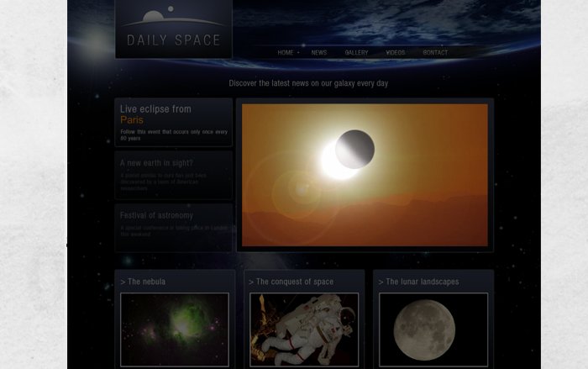Screen dimensions: 588x369
Task: Open '> The conquest of space' heading
Action: [x=291, y=282]
